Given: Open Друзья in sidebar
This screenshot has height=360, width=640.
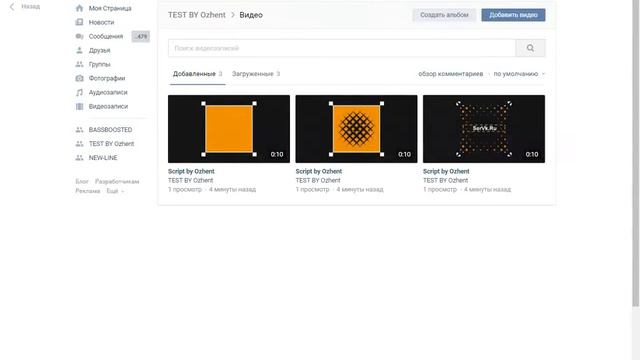Looking at the screenshot, I should 100,50.
